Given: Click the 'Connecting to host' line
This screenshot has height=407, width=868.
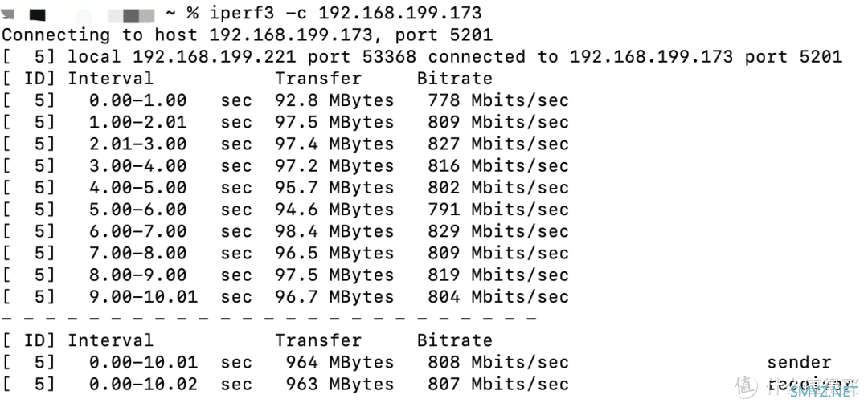Looking at the screenshot, I should 248,35.
